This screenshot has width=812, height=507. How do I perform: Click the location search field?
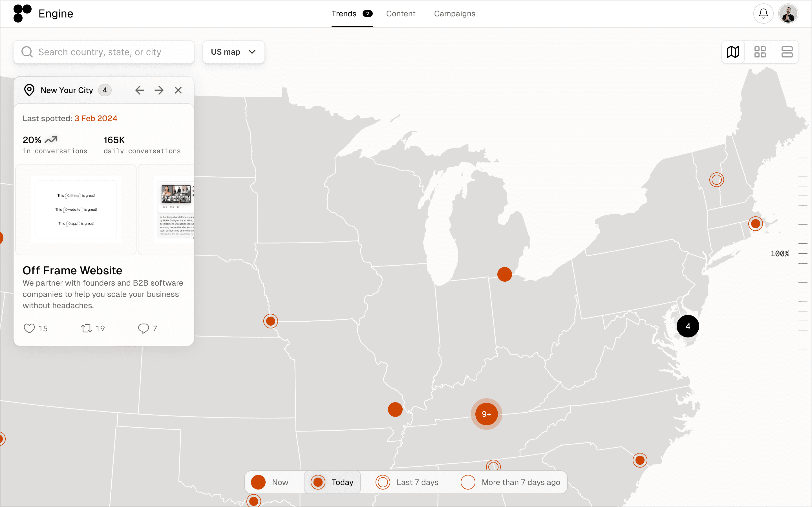(104, 52)
